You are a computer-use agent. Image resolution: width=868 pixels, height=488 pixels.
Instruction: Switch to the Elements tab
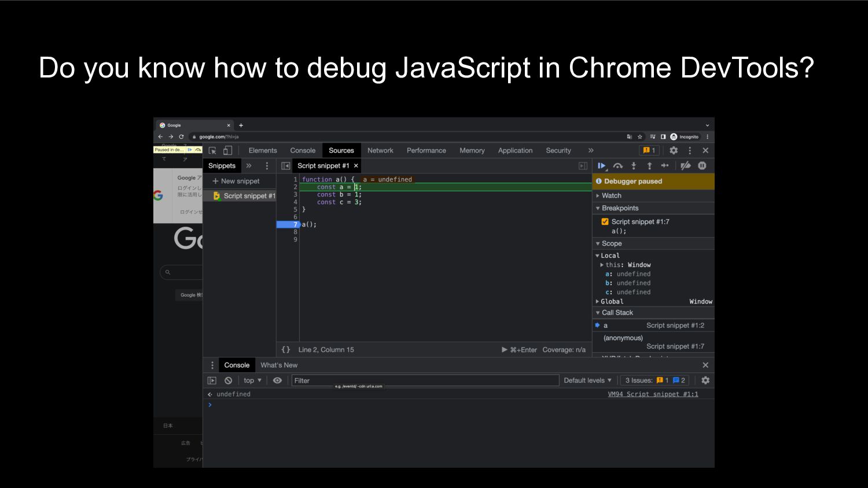point(263,150)
